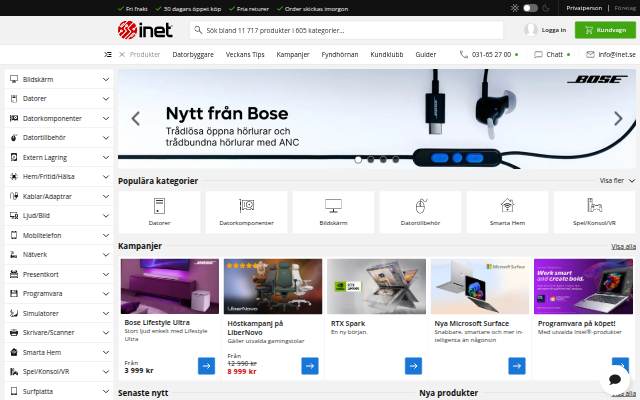Open the floating chat bubble icon
The width and height of the screenshot is (640, 400).
pyautogui.click(x=615, y=379)
